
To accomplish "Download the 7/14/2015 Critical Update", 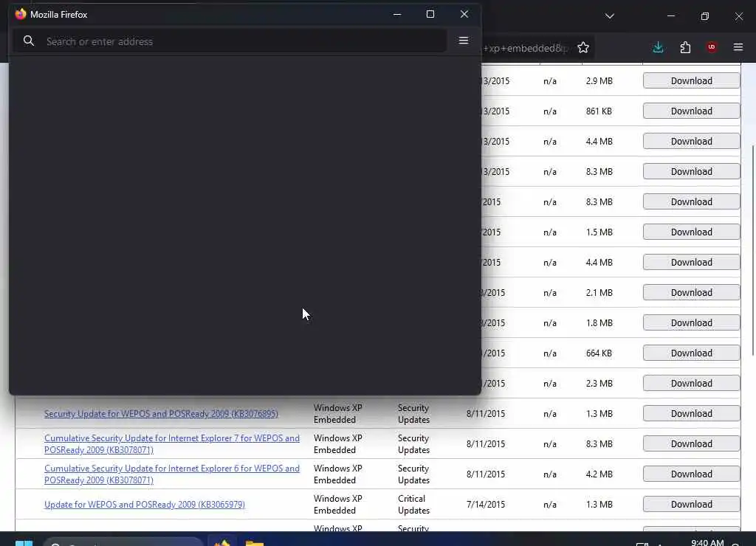I will [x=691, y=505].
